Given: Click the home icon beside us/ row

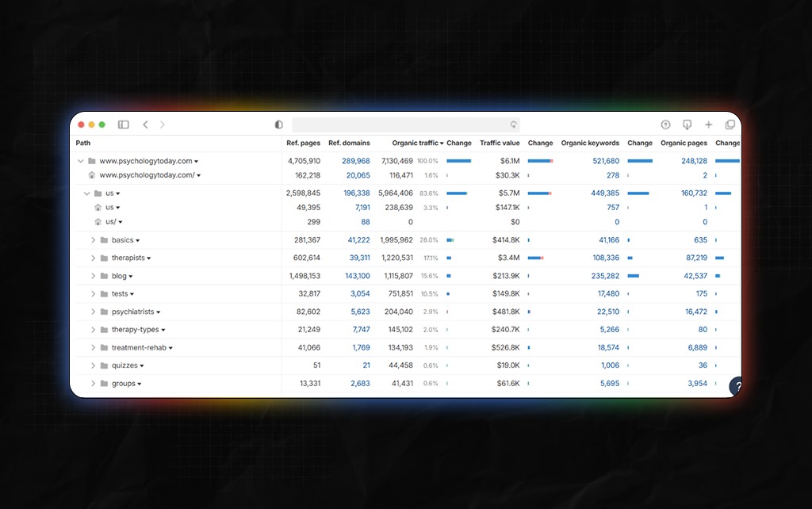Looking at the screenshot, I should coord(98,222).
